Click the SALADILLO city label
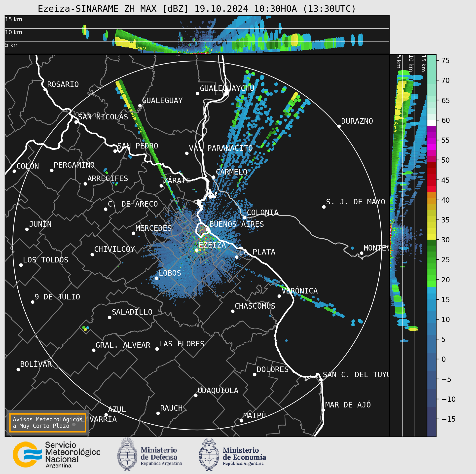Screen dimensions: 476x474 [x=132, y=312]
